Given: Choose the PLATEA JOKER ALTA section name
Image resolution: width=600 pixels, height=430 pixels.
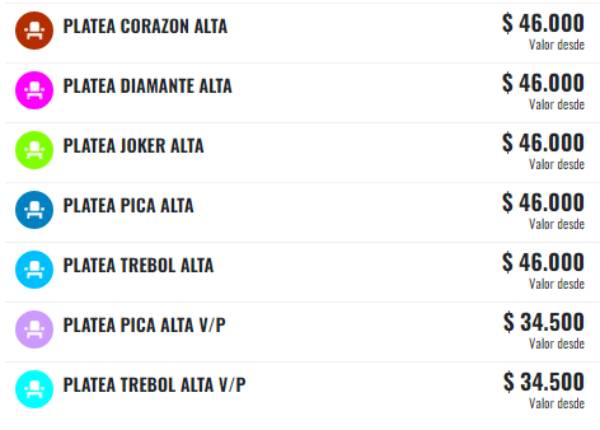Looking at the screenshot, I should tap(133, 147).
